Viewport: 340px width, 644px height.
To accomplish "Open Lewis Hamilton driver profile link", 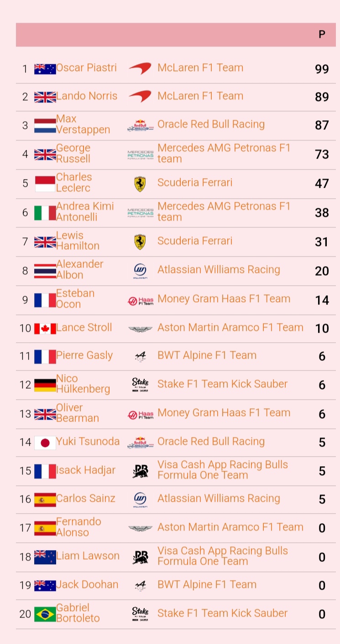I will click(x=78, y=241).
